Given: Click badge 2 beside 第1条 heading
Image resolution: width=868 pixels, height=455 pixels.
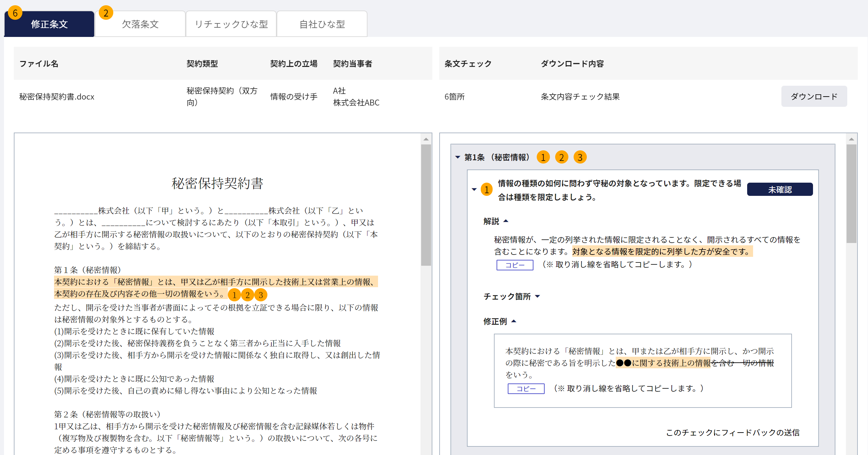Looking at the screenshot, I should click(561, 157).
